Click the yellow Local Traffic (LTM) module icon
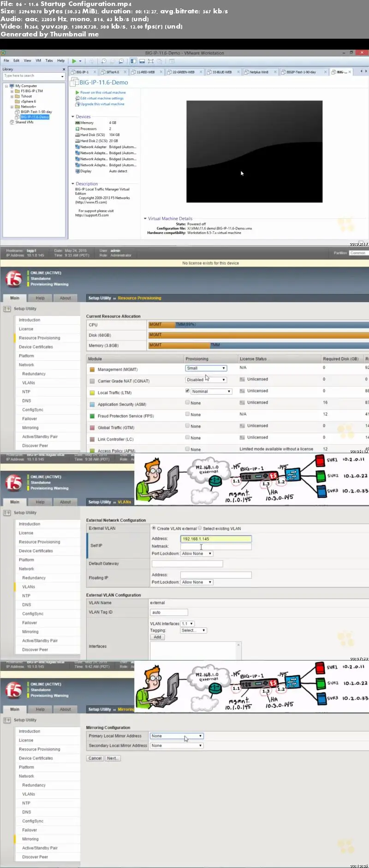The image size is (369, 868). click(92, 393)
